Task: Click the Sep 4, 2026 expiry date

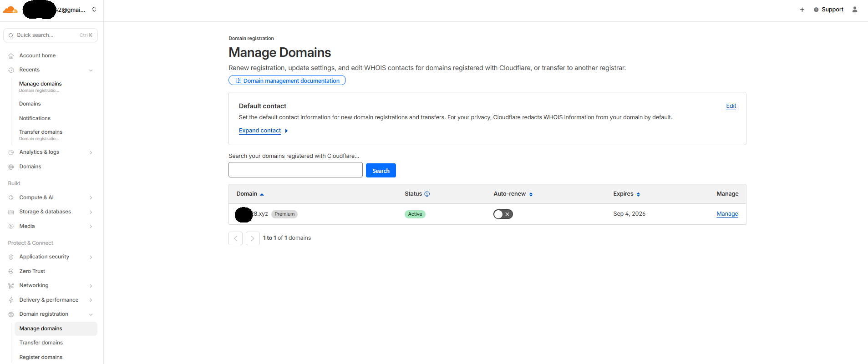Action: pos(629,214)
